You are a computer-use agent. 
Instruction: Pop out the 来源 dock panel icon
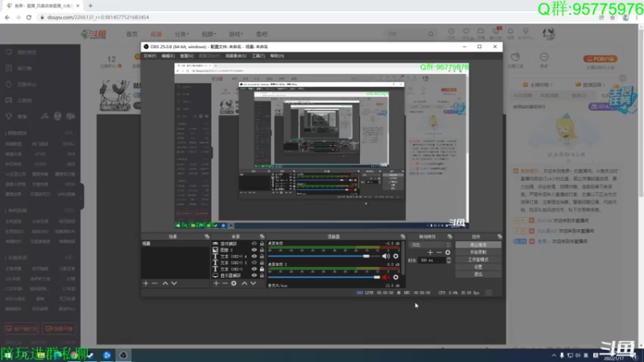tap(262, 237)
